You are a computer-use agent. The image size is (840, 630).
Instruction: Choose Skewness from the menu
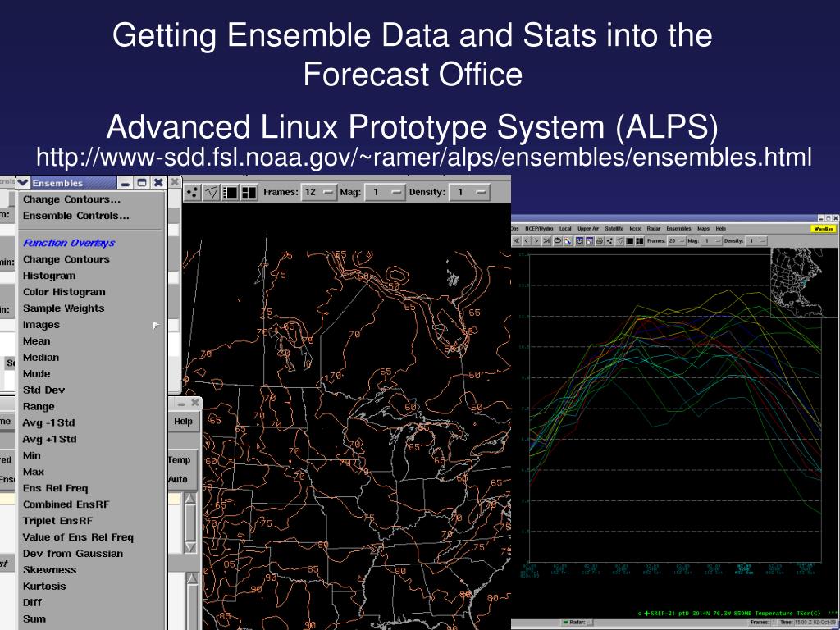point(49,570)
